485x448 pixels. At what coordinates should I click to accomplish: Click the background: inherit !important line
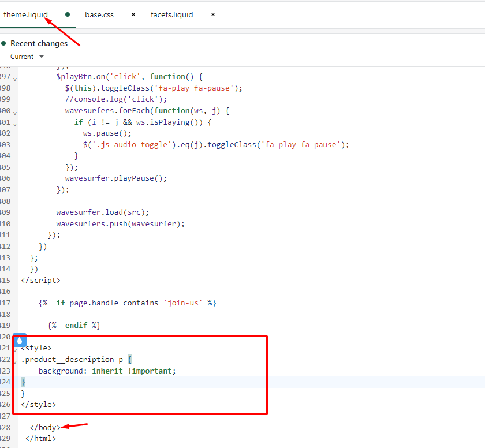107,371
